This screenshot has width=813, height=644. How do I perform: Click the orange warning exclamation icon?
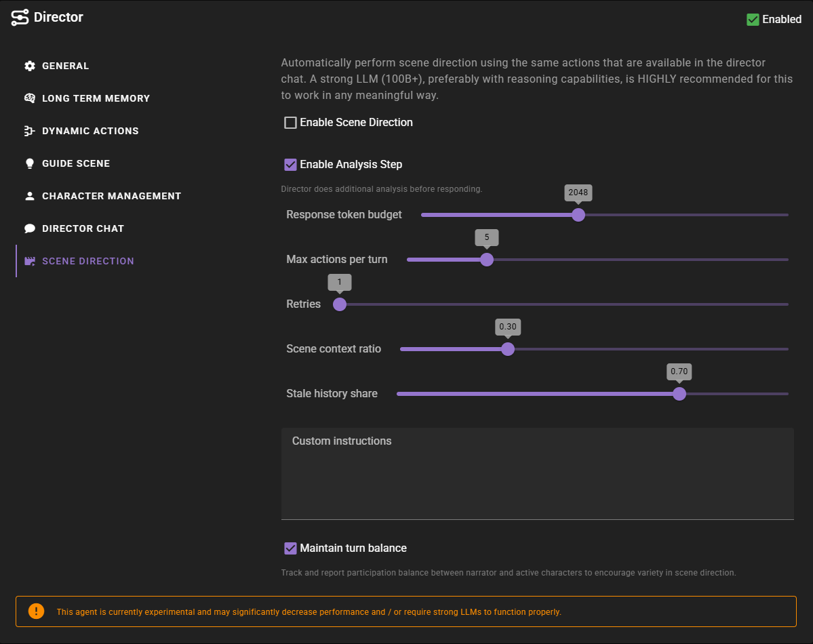pos(36,611)
